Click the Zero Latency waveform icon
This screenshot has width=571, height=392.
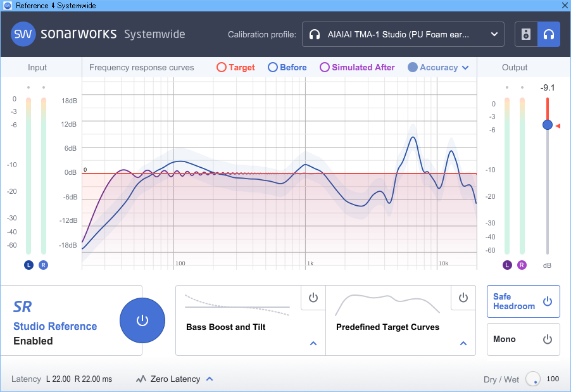click(x=141, y=379)
